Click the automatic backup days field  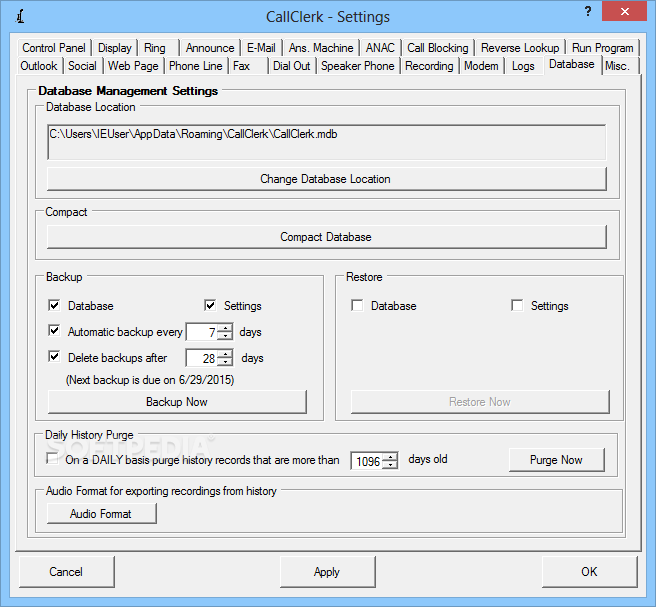click(x=203, y=332)
